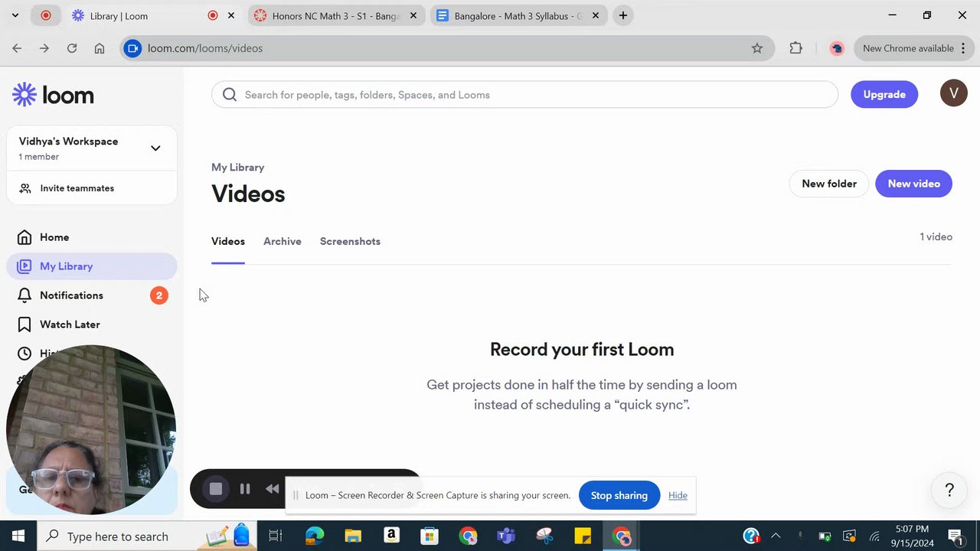This screenshot has height=551, width=980.
Task: Click the taskbar clock showing 5:07 PM
Action: tap(912, 536)
